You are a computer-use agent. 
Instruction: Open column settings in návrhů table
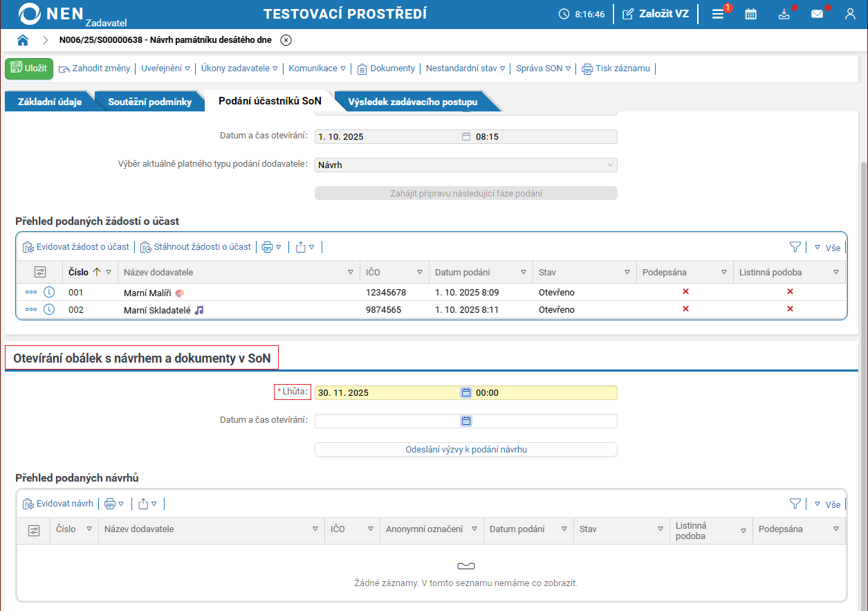click(x=33, y=530)
